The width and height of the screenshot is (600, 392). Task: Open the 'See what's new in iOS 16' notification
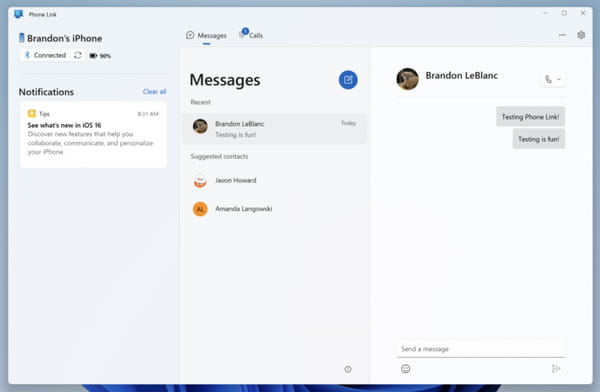[x=93, y=134]
